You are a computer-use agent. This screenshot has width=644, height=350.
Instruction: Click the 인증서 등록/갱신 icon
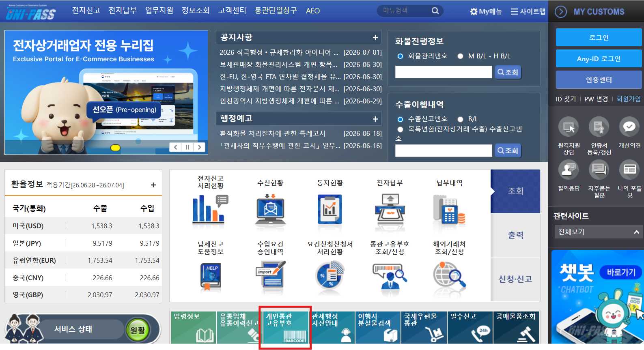pos(599,127)
